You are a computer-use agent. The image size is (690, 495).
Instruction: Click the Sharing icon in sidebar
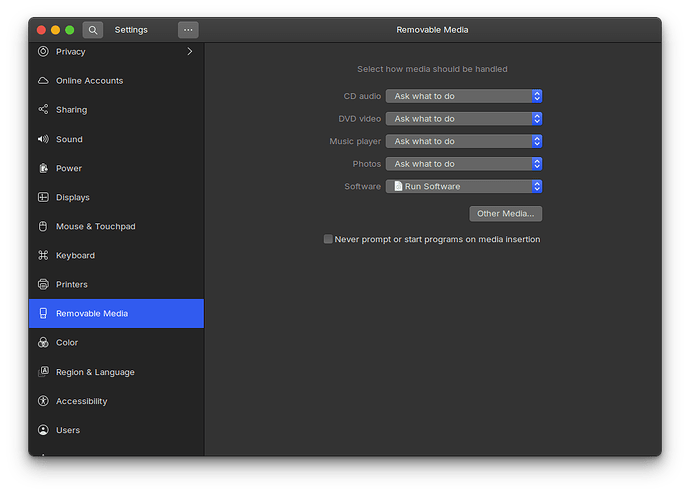[x=43, y=110]
